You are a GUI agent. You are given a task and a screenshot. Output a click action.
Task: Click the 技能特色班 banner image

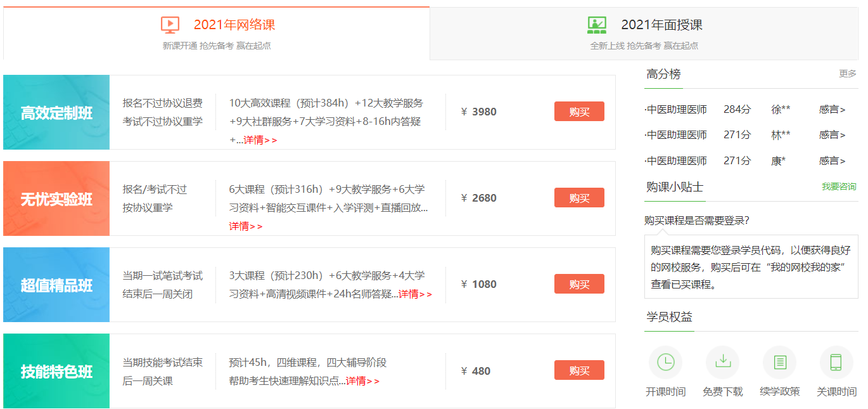click(56, 370)
